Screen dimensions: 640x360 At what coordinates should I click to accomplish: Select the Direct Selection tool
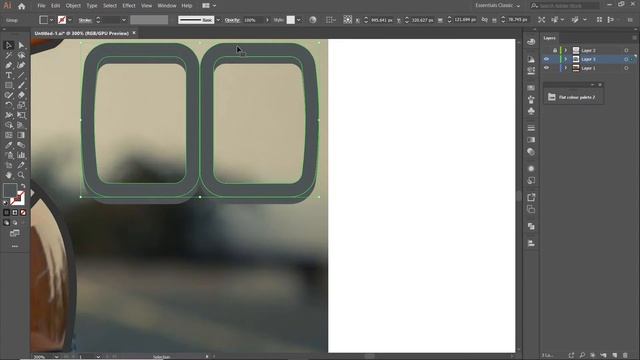(21, 45)
